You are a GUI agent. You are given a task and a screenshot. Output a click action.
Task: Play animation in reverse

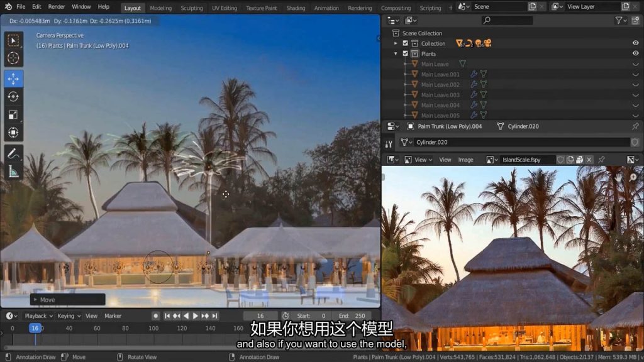[x=186, y=315]
